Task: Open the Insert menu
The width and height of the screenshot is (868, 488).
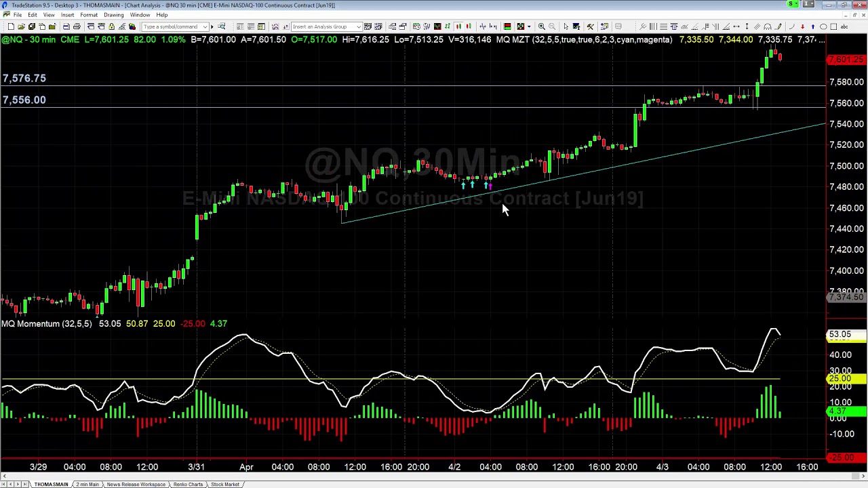Action: coord(68,15)
